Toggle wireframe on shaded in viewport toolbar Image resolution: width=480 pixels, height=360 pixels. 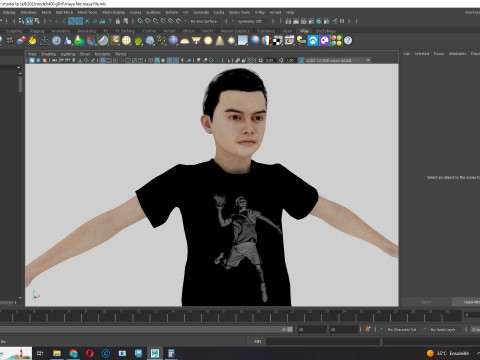[170, 60]
